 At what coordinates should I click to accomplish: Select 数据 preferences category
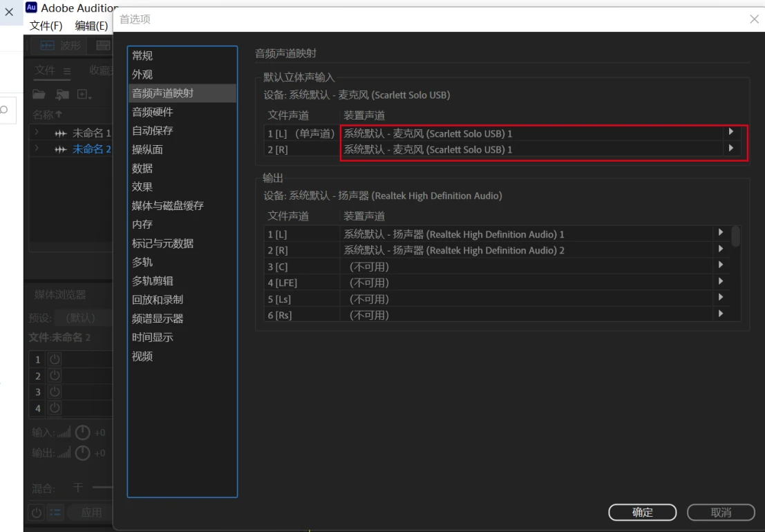182,168
